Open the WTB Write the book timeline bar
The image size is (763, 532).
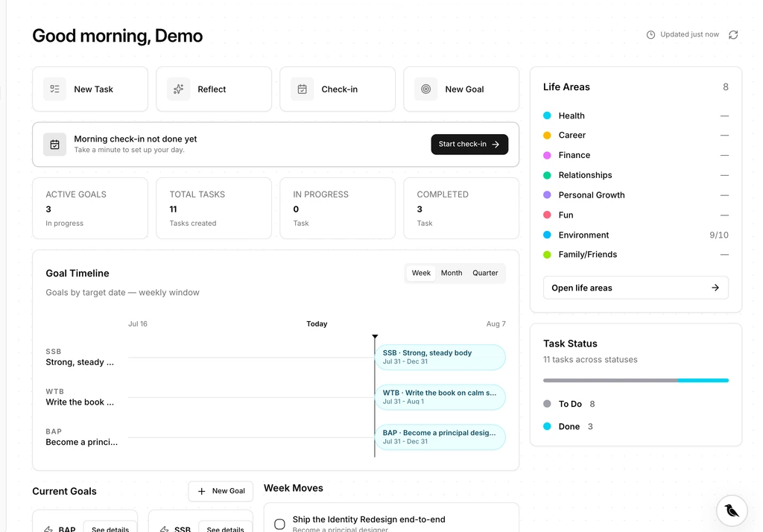pos(440,397)
